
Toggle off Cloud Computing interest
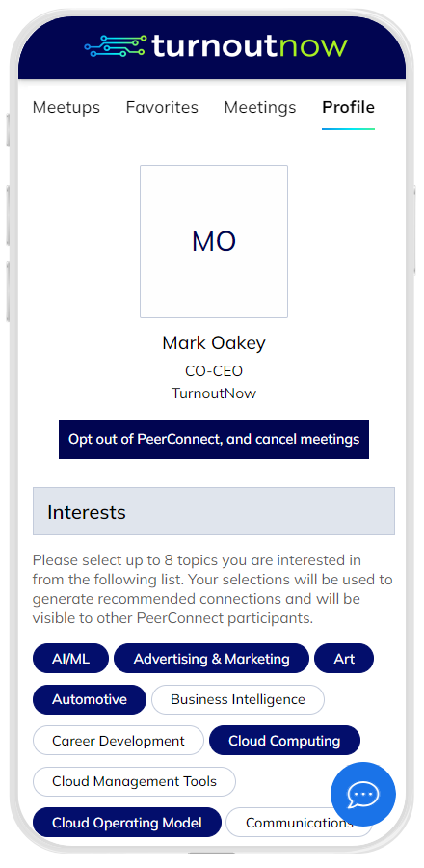[284, 741]
